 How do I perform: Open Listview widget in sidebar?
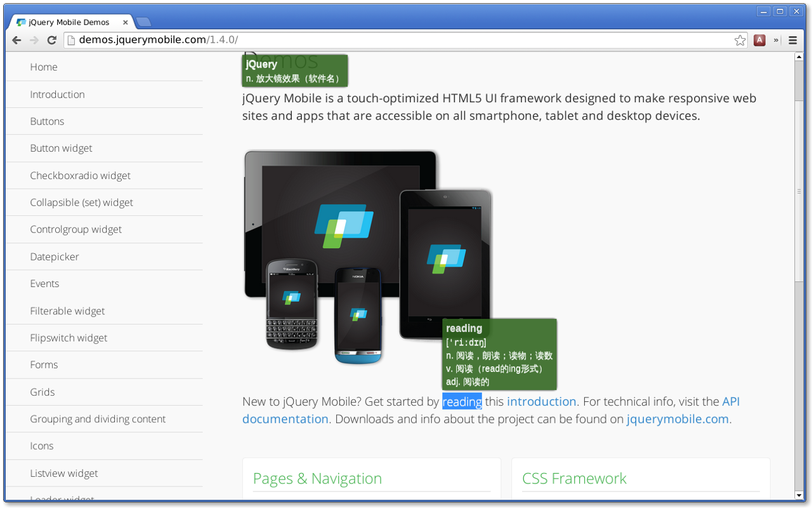104,474
